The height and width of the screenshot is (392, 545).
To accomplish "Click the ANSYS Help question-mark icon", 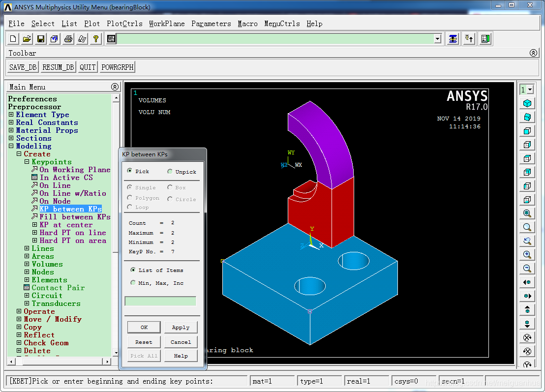I will coord(96,39).
